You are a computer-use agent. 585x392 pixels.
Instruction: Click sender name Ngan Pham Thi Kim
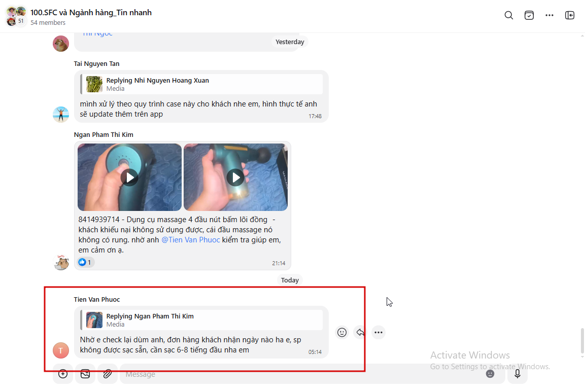[104, 135]
